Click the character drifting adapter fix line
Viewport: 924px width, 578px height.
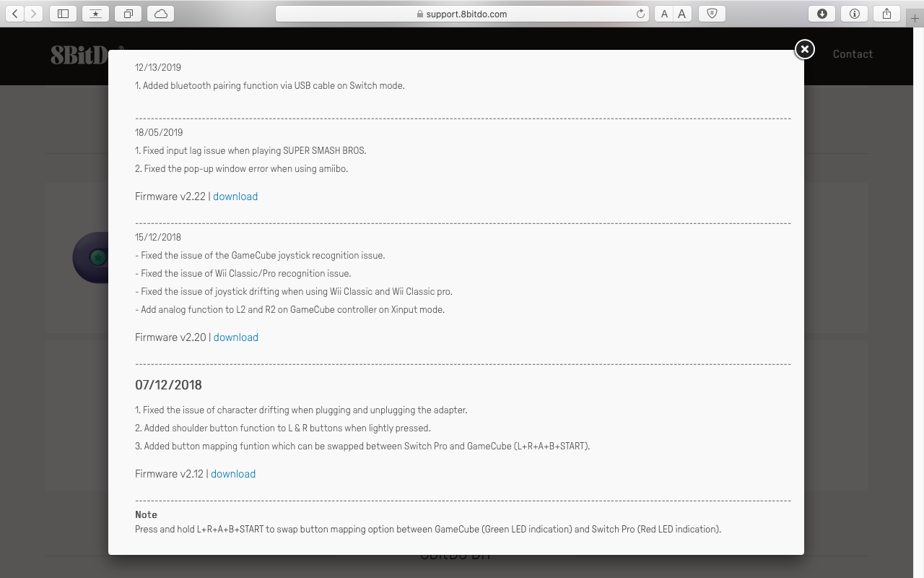(x=301, y=410)
